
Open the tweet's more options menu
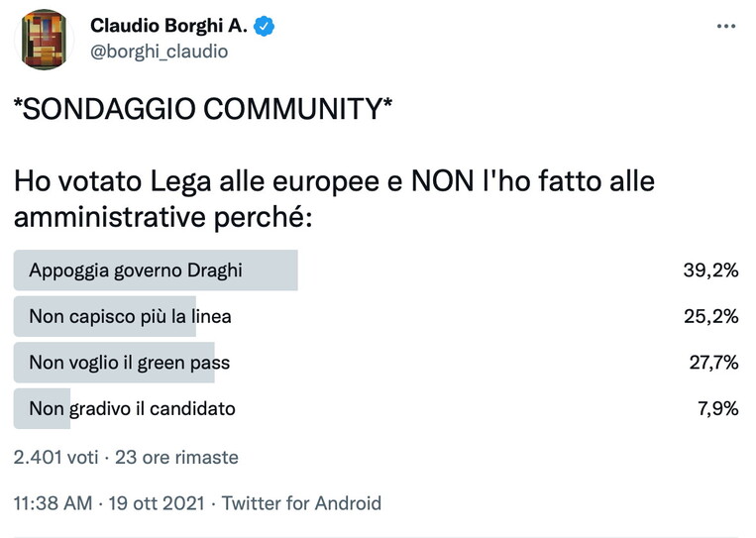(x=727, y=27)
